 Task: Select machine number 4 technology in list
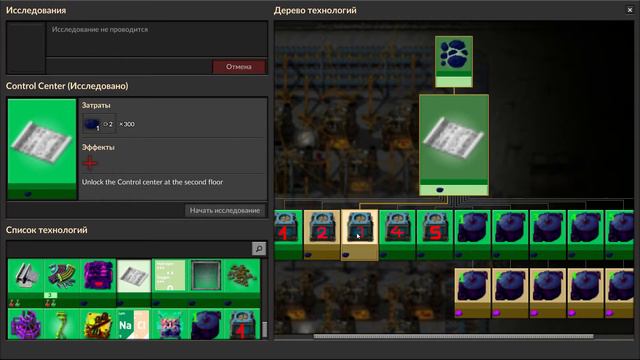coord(242,324)
